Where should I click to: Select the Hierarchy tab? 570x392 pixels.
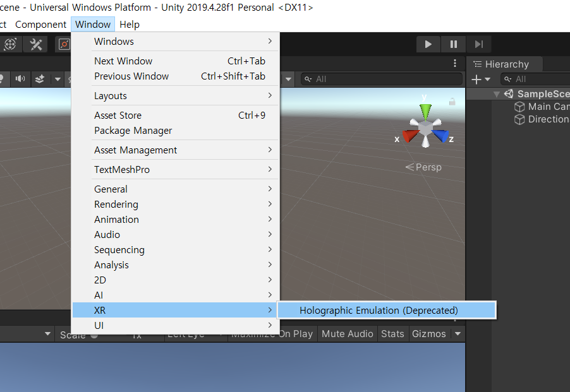pyautogui.click(x=506, y=64)
